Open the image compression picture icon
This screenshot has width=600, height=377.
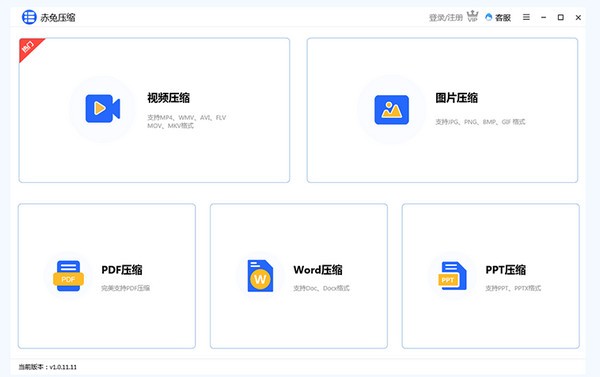pos(391,110)
